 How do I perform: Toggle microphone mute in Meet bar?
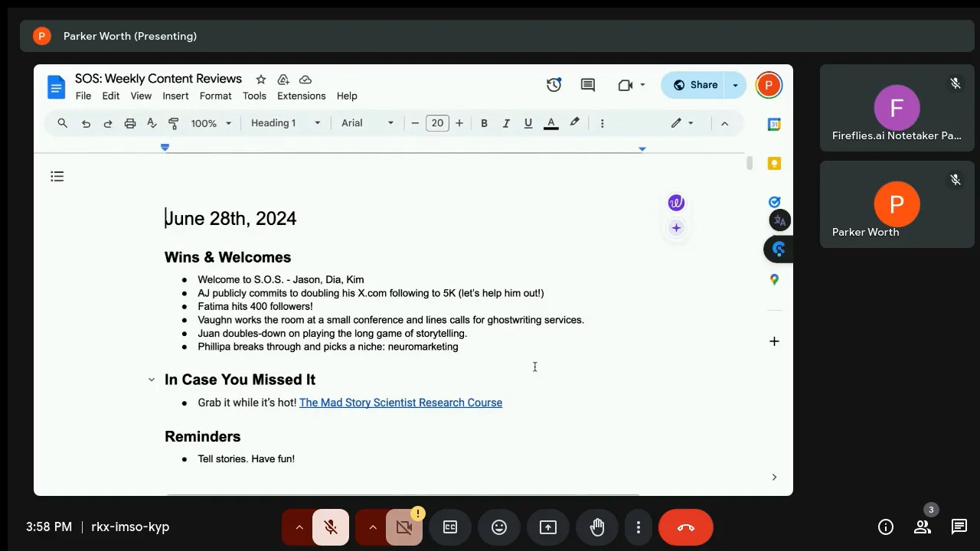pos(331,527)
